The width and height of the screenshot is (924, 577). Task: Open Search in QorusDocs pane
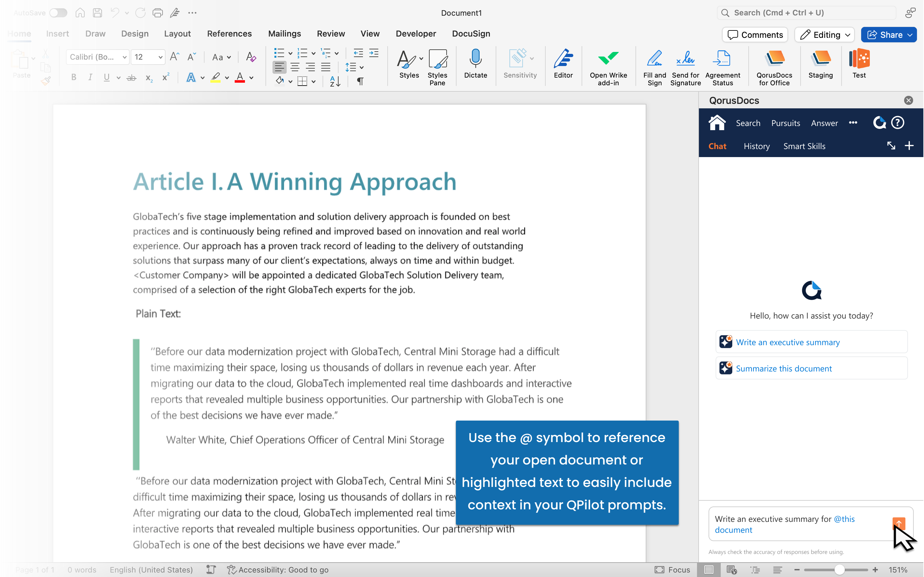click(748, 123)
